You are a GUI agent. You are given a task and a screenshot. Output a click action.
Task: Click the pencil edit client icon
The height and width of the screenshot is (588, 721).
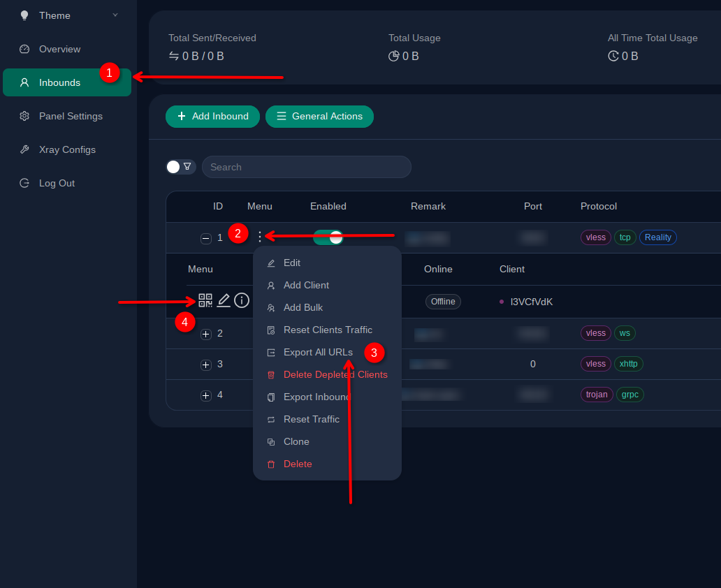(224, 300)
